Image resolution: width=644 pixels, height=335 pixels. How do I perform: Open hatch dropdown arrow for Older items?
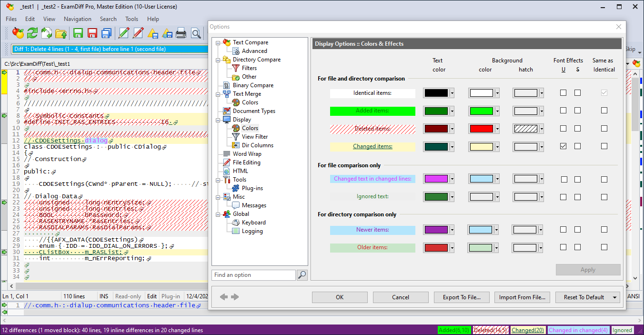pos(541,247)
